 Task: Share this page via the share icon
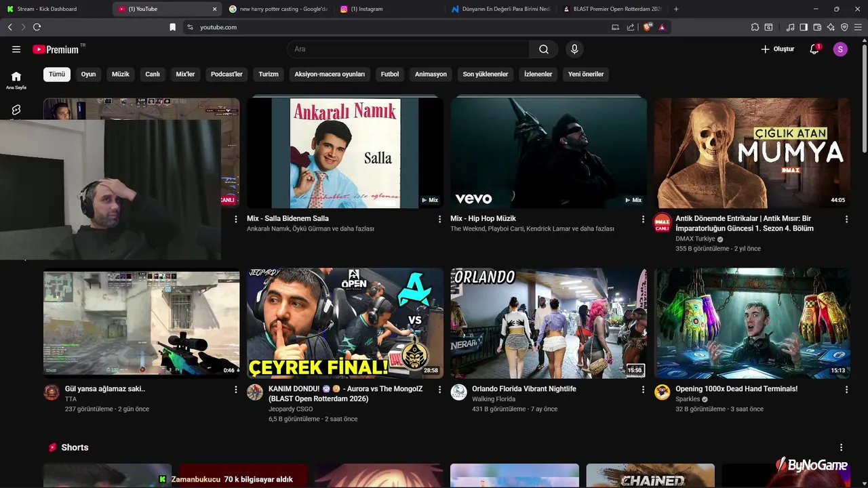point(631,27)
